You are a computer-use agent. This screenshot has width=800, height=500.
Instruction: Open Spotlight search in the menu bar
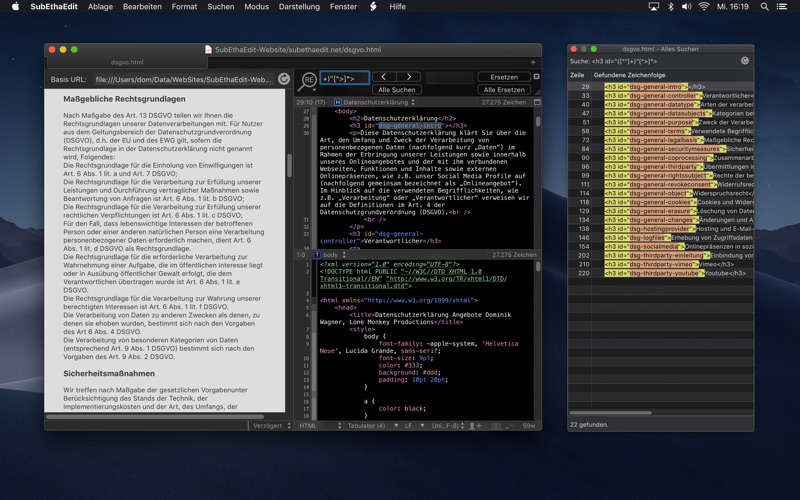pos(764,7)
